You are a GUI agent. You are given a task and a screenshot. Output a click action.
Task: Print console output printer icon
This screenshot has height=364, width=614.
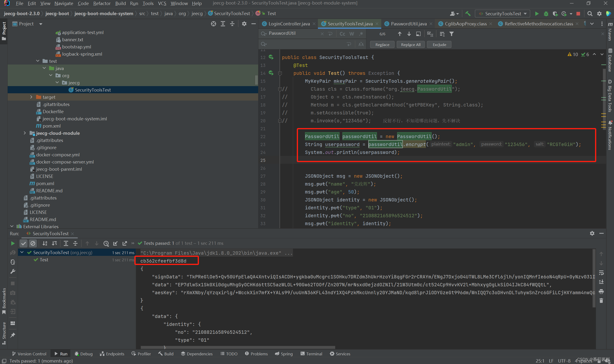tap(601, 291)
